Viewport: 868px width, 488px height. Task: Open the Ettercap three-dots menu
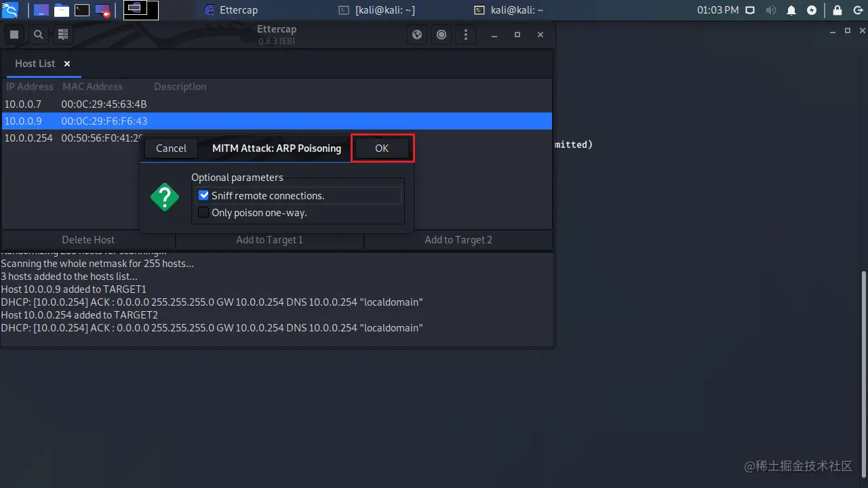(465, 35)
